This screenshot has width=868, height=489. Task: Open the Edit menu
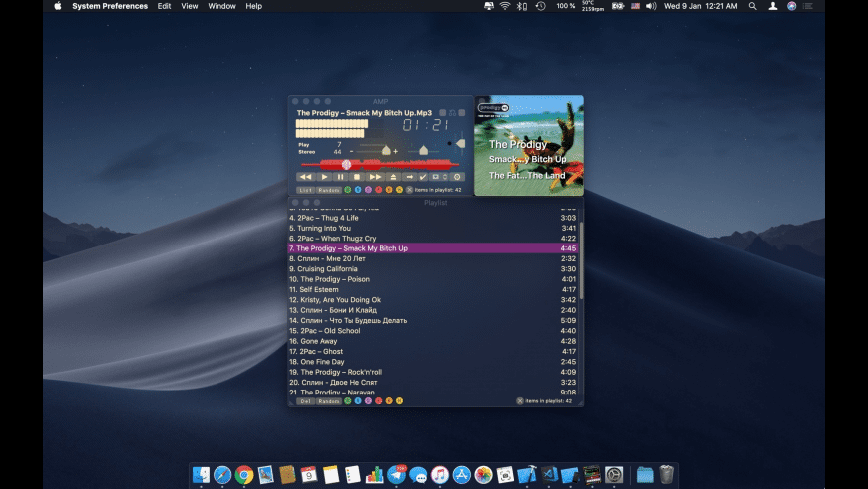tap(164, 6)
